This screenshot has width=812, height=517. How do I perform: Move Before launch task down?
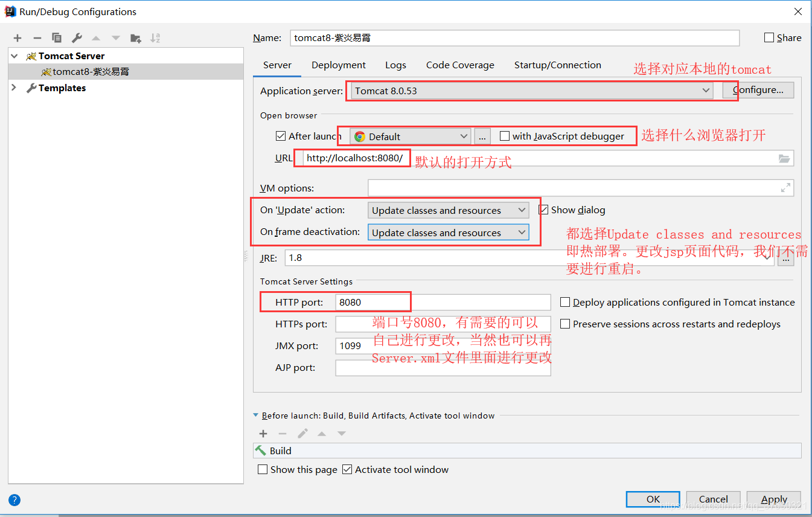pyautogui.click(x=342, y=434)
